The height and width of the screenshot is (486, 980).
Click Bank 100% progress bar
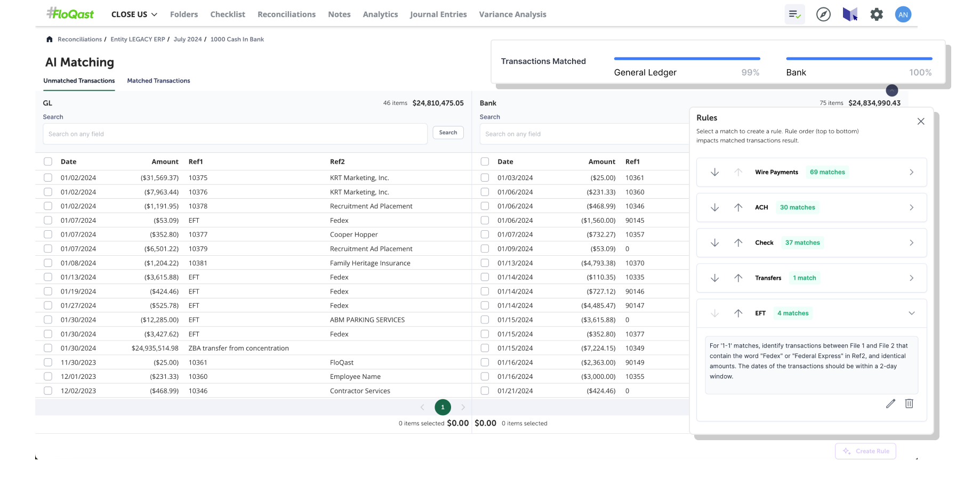click(x=859, y=59)
